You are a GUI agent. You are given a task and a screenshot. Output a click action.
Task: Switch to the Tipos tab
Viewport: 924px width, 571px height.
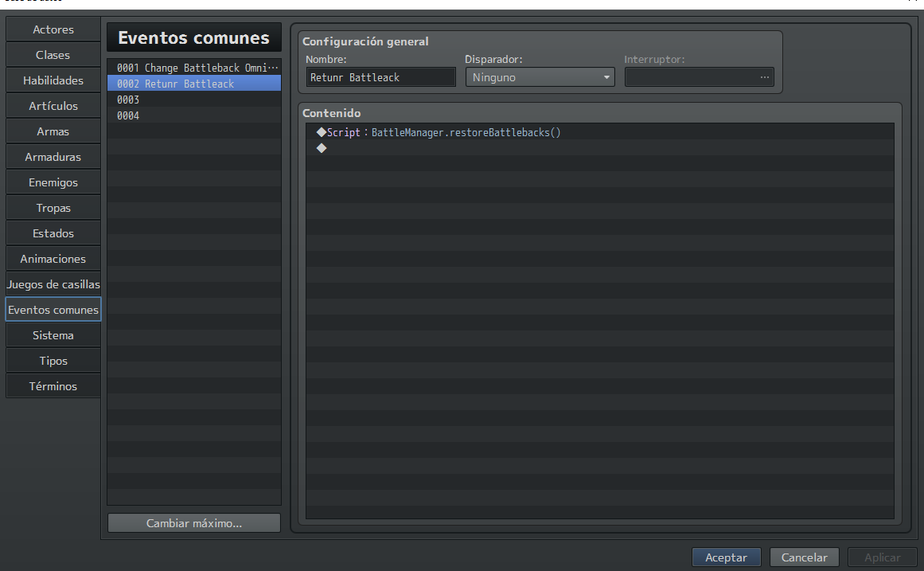[x=53, y=361]
